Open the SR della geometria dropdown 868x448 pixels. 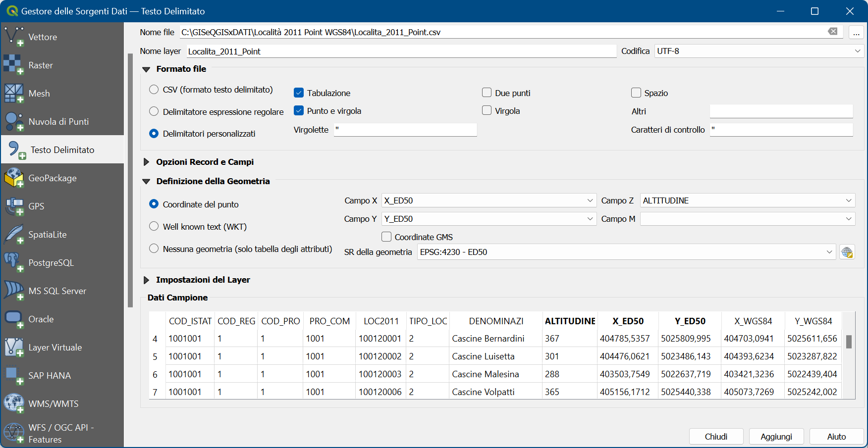tap(627, 252)
